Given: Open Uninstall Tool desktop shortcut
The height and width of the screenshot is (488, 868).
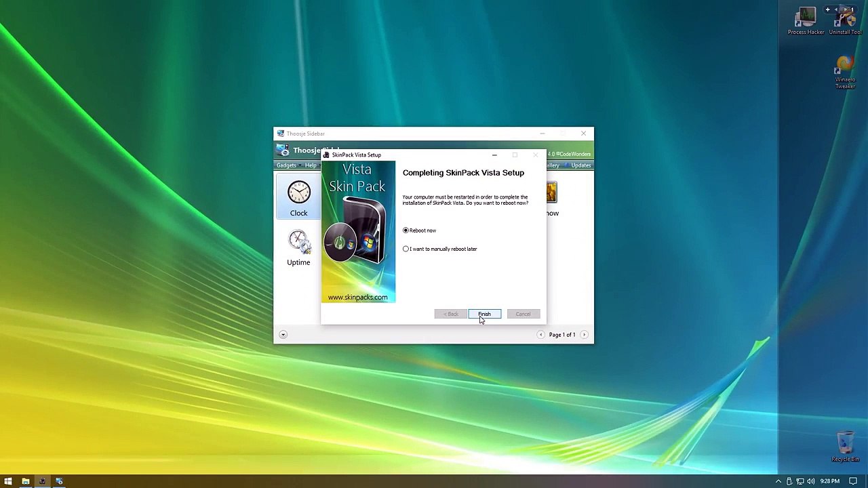Looking at the screenshot, I should [845, 21].
